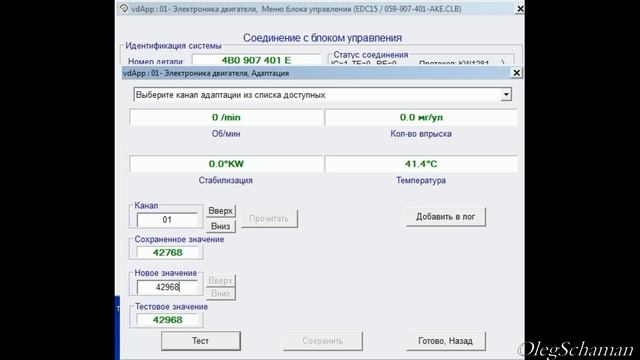Screen dimensions: 640x360
Task: Click the Стабилизация label
Action: [x=225, y=180]
